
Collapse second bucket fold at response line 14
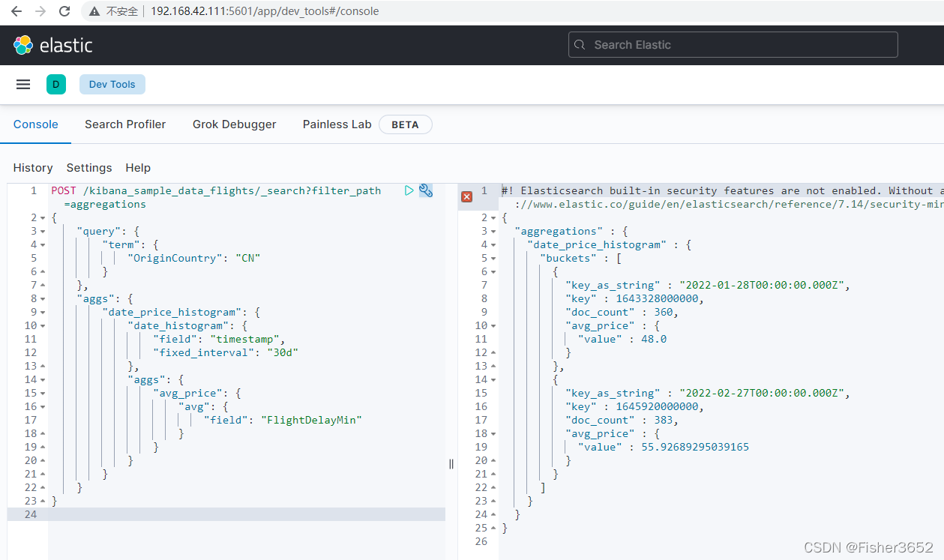493,380
